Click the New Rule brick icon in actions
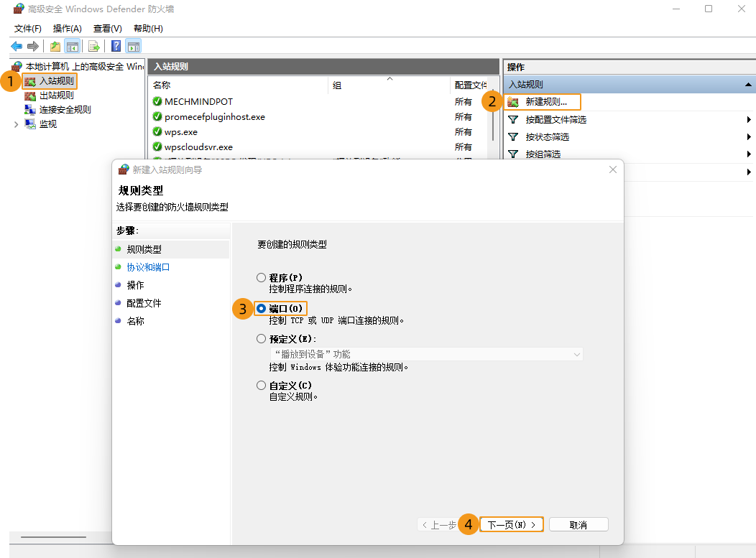 [513, 102]
